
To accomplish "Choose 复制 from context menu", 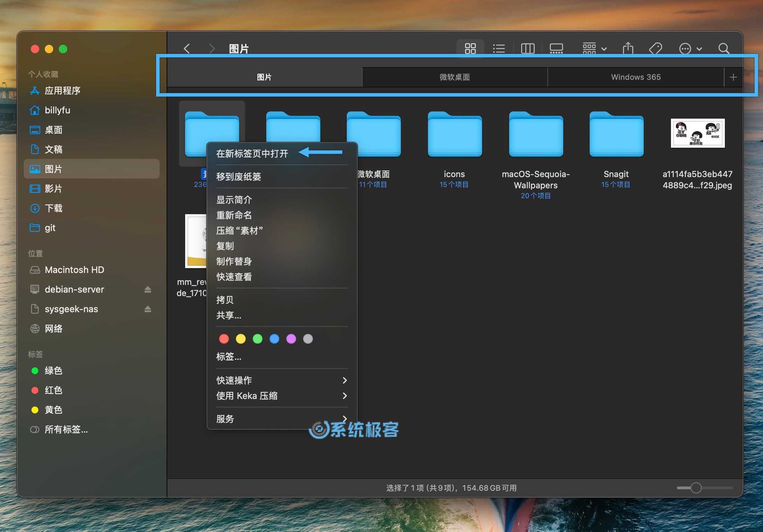I will pos(282,246).
